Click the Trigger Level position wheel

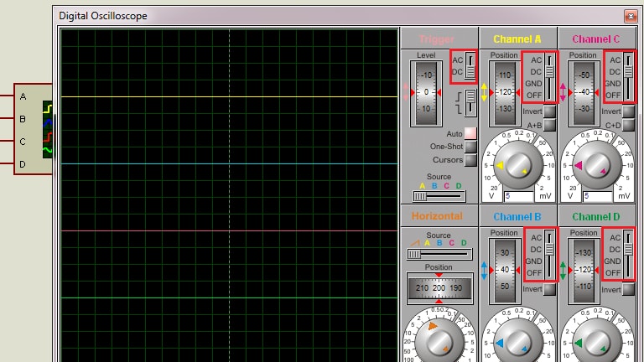[x=426, y=92]
